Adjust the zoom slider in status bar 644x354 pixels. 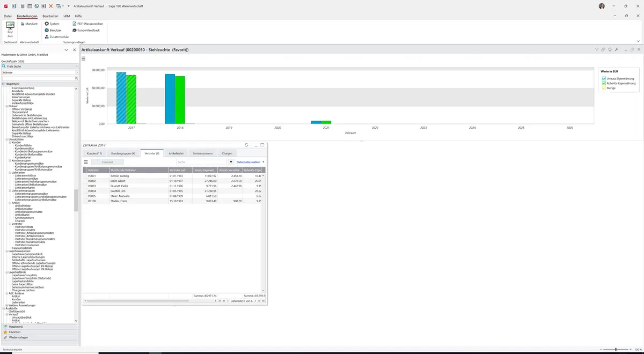tap(616, 349)
